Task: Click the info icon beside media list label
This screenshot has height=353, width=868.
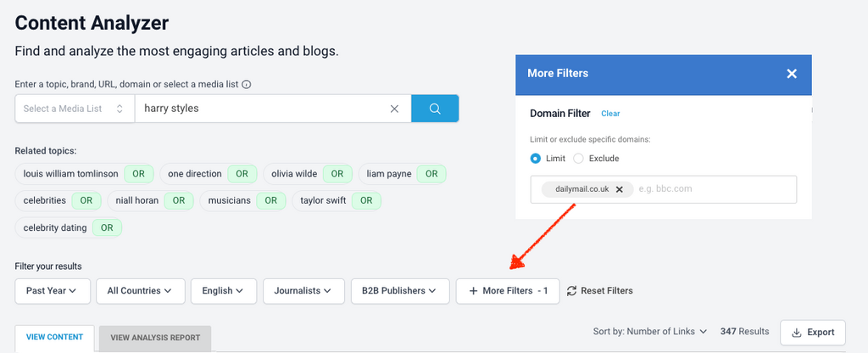Action: 247,85
